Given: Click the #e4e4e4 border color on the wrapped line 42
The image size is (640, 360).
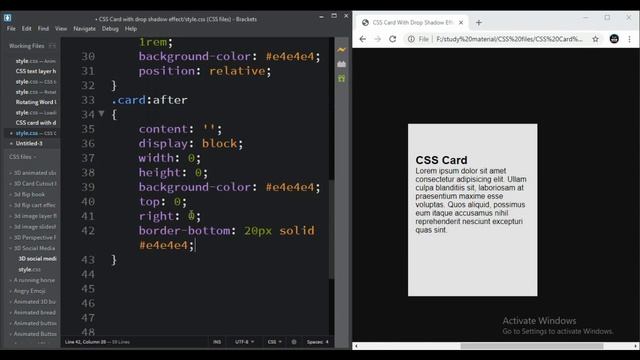Looking at the screenshot, I should (x=163, y=245).
